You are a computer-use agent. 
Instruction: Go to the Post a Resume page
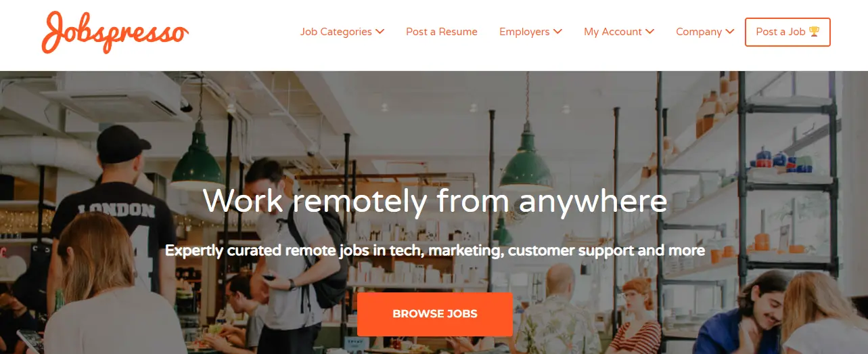[442, 32]
